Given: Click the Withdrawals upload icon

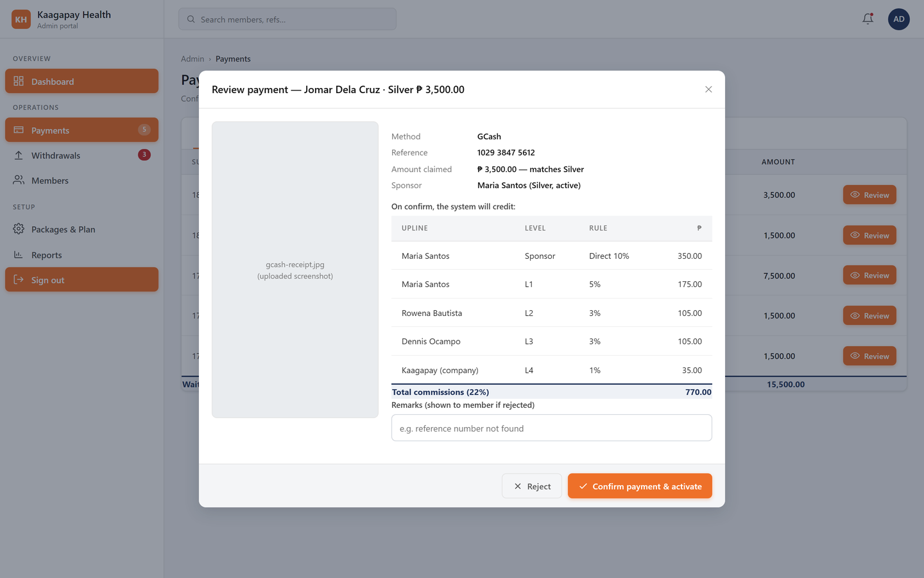Looking at the screenshot, I should (x=19, y=155).
